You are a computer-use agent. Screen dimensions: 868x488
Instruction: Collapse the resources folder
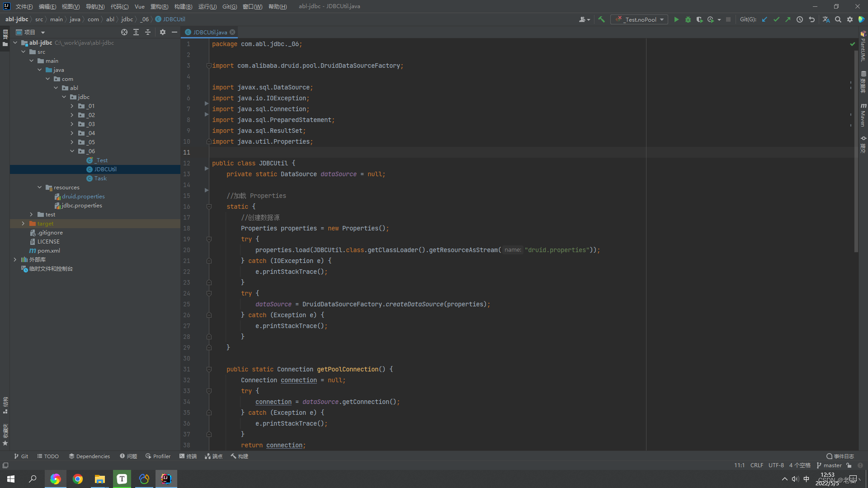point(40,187)
